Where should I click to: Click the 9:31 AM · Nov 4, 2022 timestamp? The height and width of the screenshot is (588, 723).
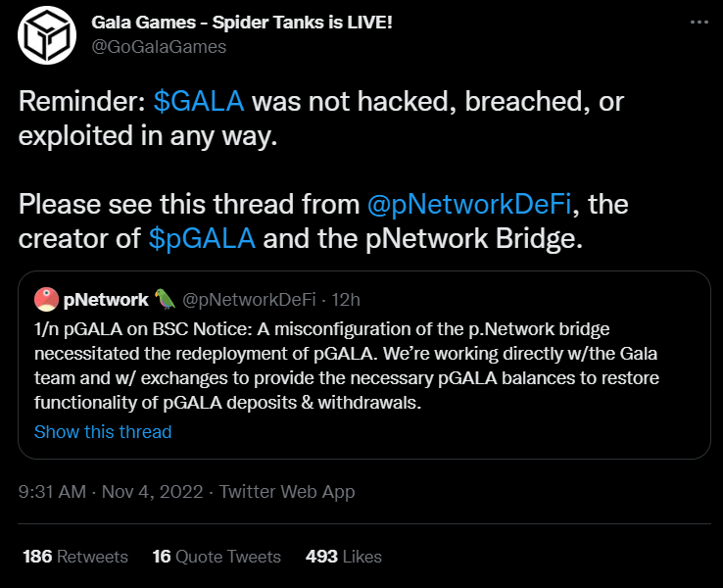pyautogui.click(x=110, y=492)
